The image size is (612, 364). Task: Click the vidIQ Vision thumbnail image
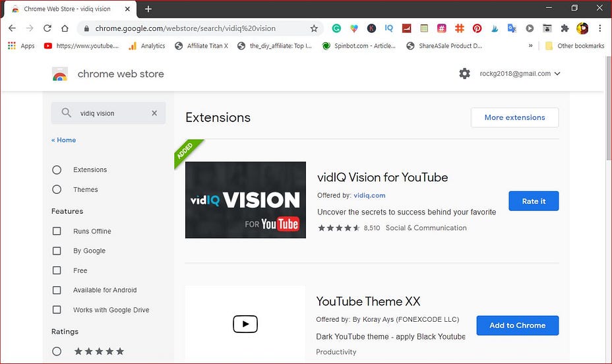[245, 200]
